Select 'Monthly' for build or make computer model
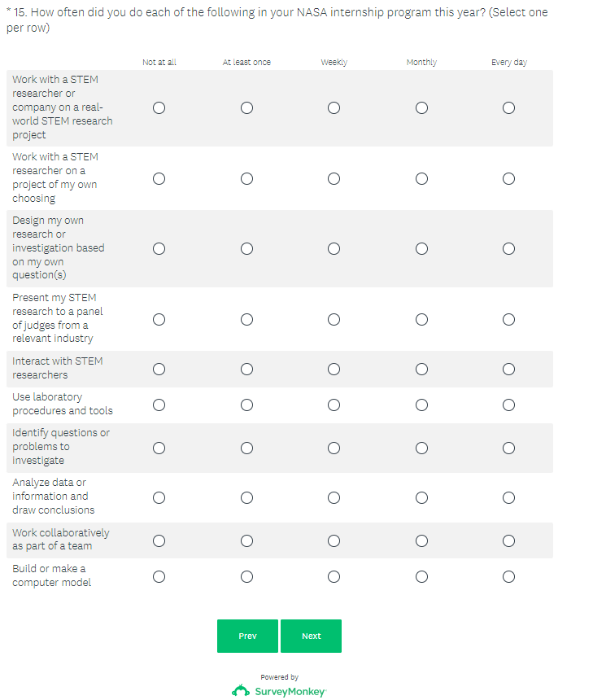 point(421,576)
